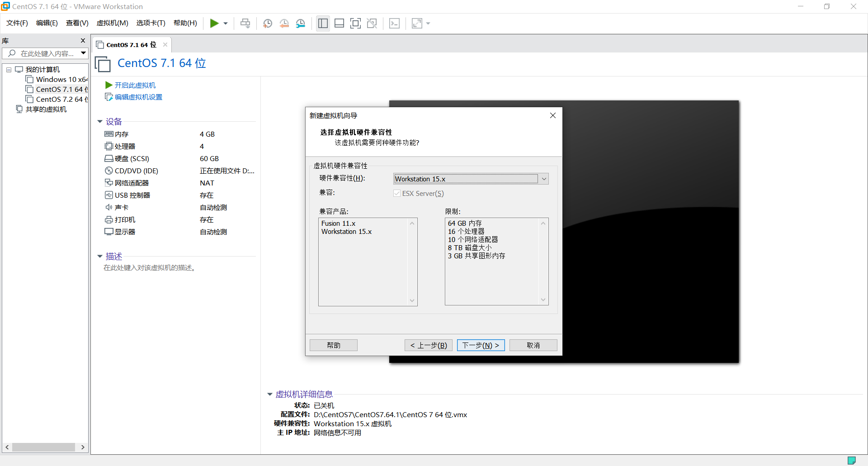Screen dimensions: 868x466
Task: Click 64 GB 内存 in limitations list
Action: (465, 223)
